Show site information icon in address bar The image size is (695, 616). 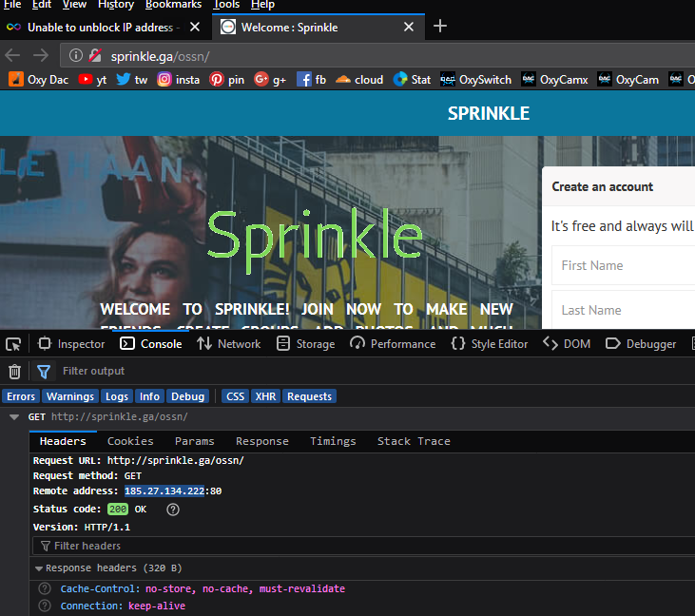[x=76, y=55]
